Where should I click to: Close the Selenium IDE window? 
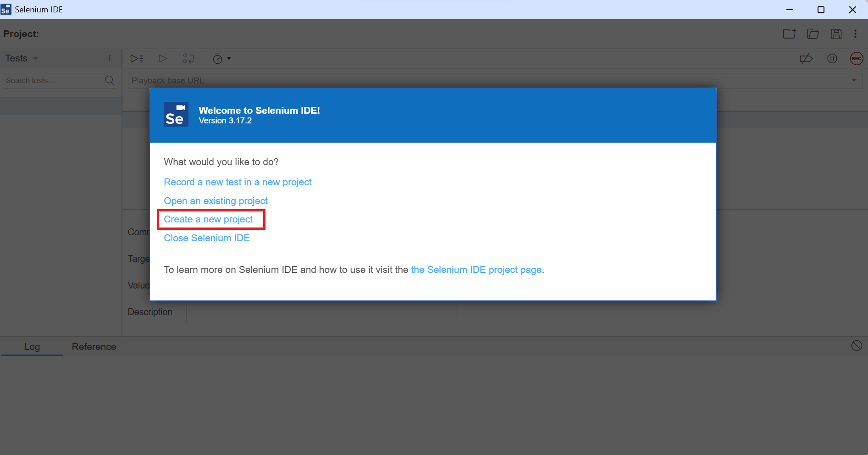pos(852,10)
